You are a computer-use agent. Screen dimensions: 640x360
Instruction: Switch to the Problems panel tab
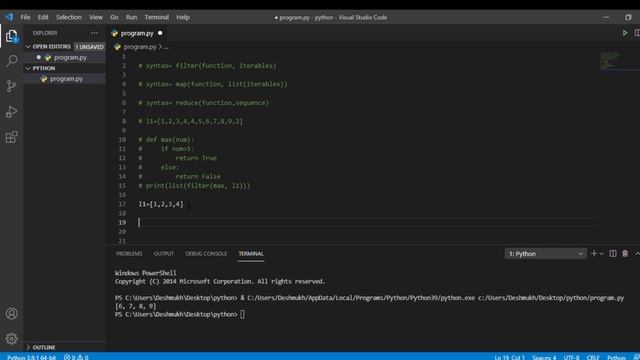[129, 254]
